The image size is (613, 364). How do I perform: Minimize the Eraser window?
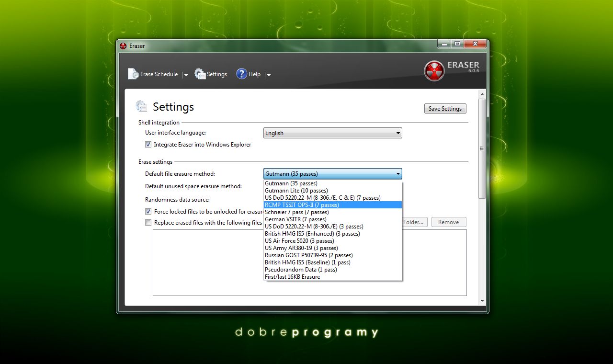pyautogui.click(x=444, y=44)
